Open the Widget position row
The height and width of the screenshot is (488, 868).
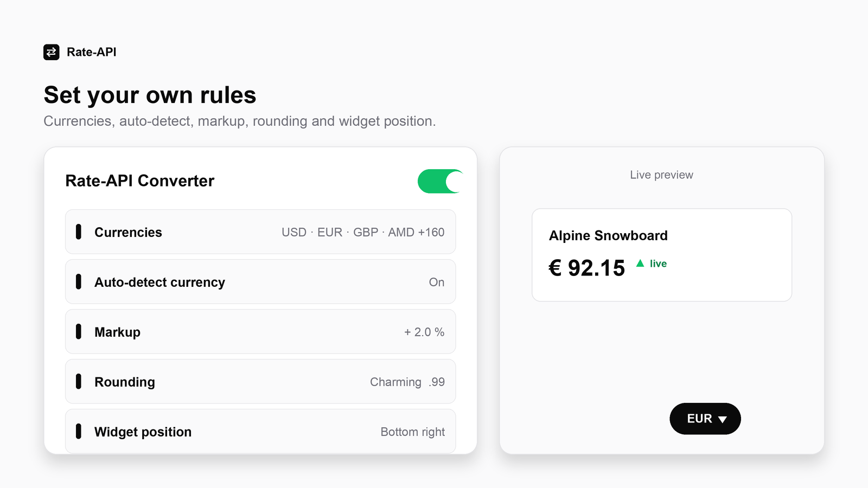[x=260, y=432]
